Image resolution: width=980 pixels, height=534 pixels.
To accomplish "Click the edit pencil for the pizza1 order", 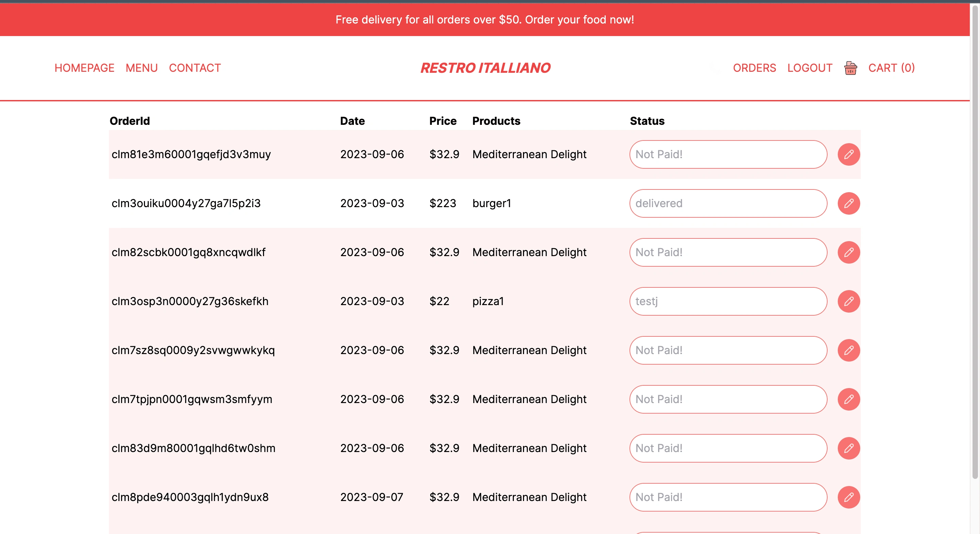I will click(848, 301).
